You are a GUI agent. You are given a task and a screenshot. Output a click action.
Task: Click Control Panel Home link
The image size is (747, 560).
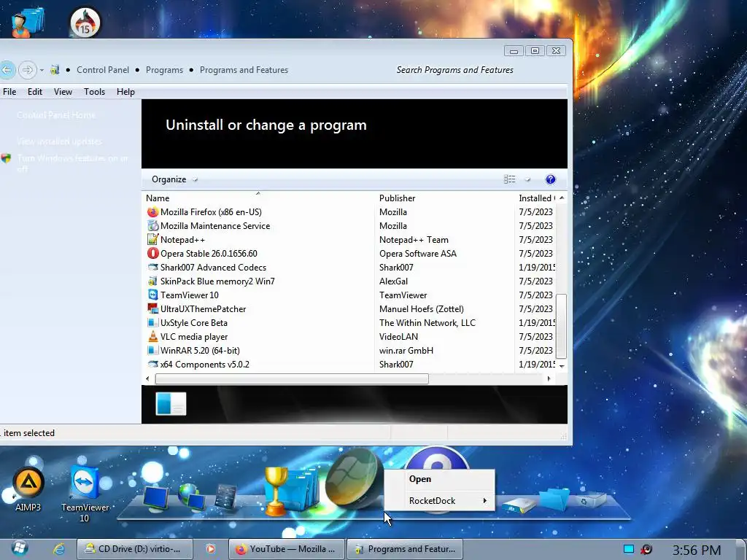click(55, 114)
